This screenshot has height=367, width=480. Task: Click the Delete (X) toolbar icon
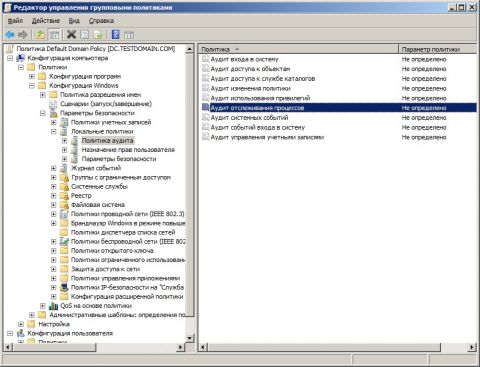(x=71, y=34)
